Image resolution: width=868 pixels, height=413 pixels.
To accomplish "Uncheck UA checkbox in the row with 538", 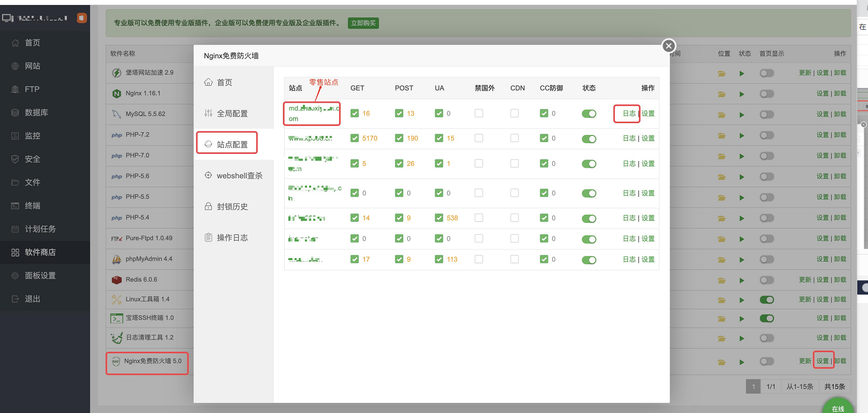I will tap(439, 218).
